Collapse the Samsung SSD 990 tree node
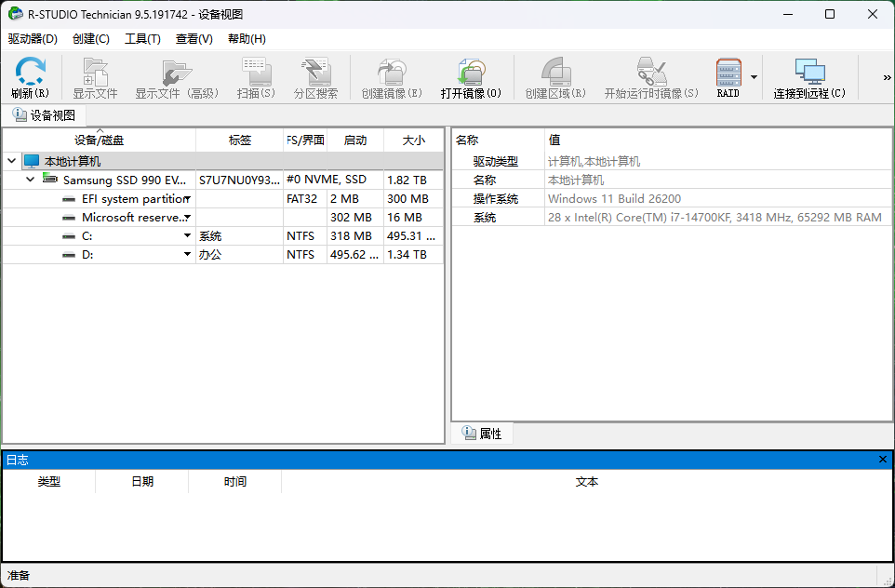Image resolution: width=895 pixels, height=588 pixels. point(31,180)
